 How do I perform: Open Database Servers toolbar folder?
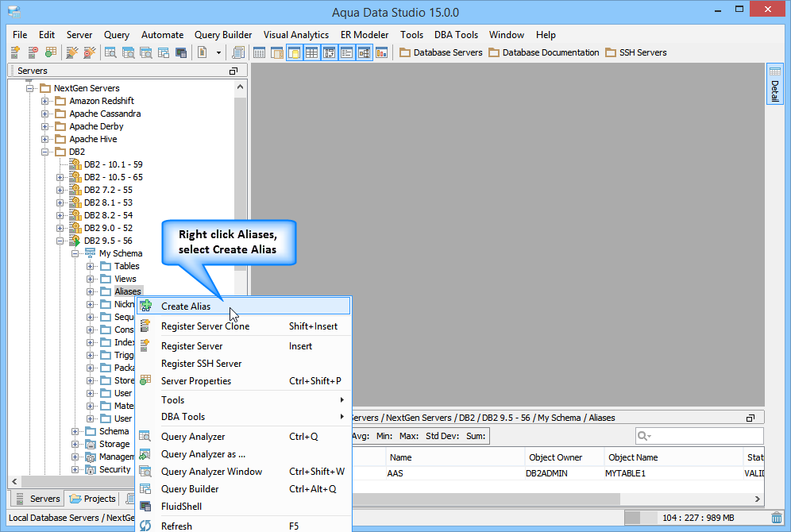click(441, 52)
